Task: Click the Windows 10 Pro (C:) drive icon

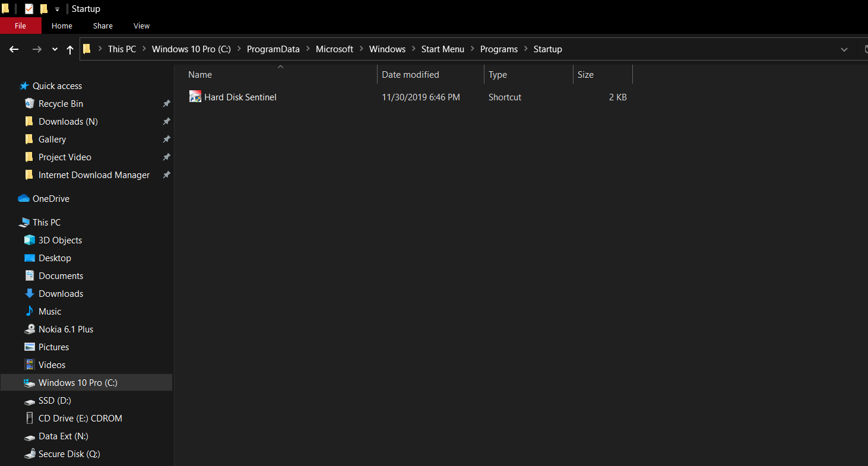Action: point(29,382)
